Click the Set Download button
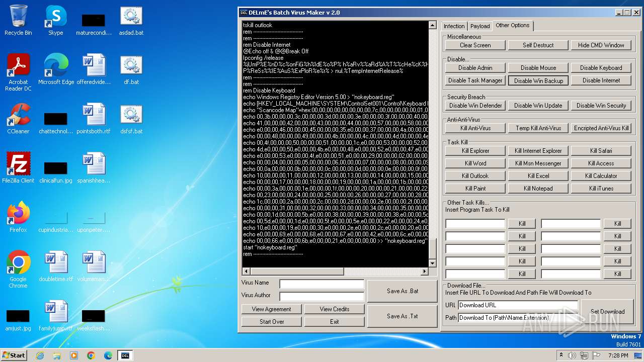This screenshot has height=362, width=644. point(607,312)
